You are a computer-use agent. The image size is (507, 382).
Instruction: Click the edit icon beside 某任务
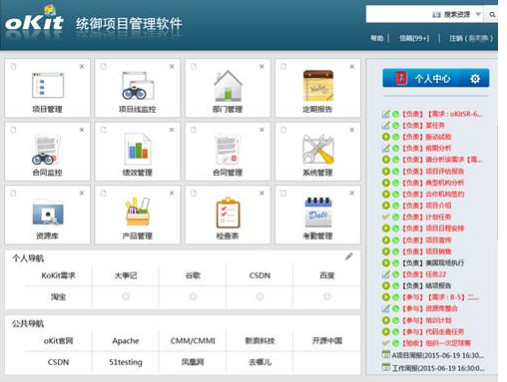[x=386, y=125]
